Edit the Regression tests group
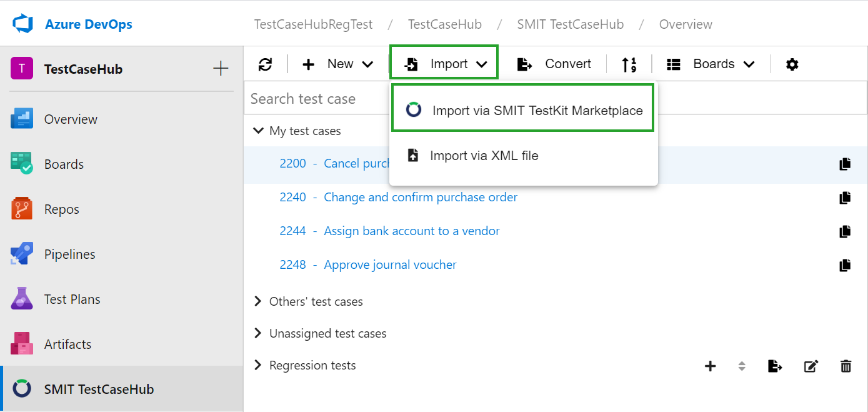 pyautogui.click(x=811, y=366)
